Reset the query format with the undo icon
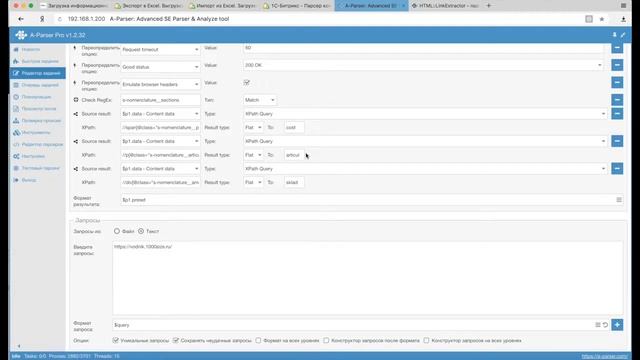Viewport: 640px width, 360px height. (x=605, y=325)
